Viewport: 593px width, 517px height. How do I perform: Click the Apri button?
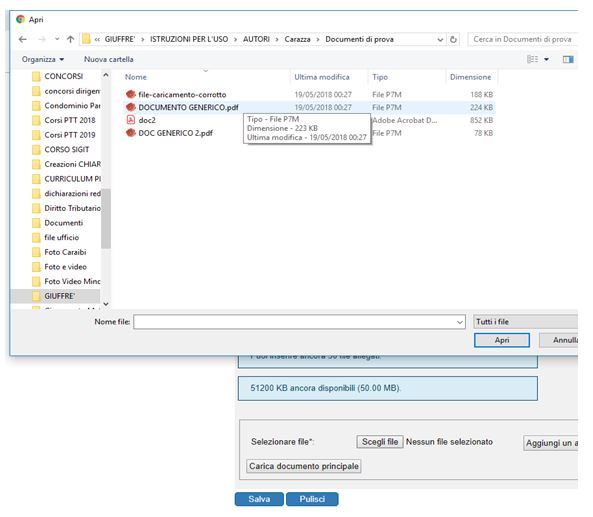coord(502,340)
